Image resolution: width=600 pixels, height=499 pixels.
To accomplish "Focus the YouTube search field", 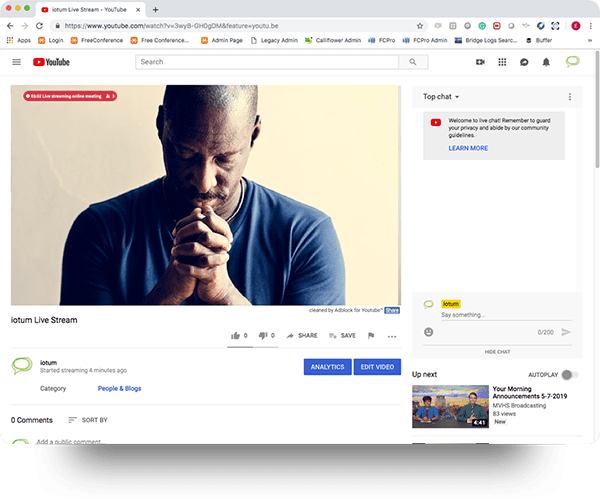I will (267, 62).
